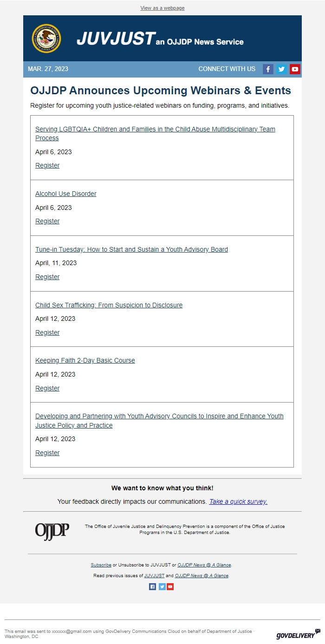The height and width of the screenshot is (644, 325).
Task: Open the Keeping Faith 2-Day Basic Course link
Action: pyautogui.click(x=85, y=360)
